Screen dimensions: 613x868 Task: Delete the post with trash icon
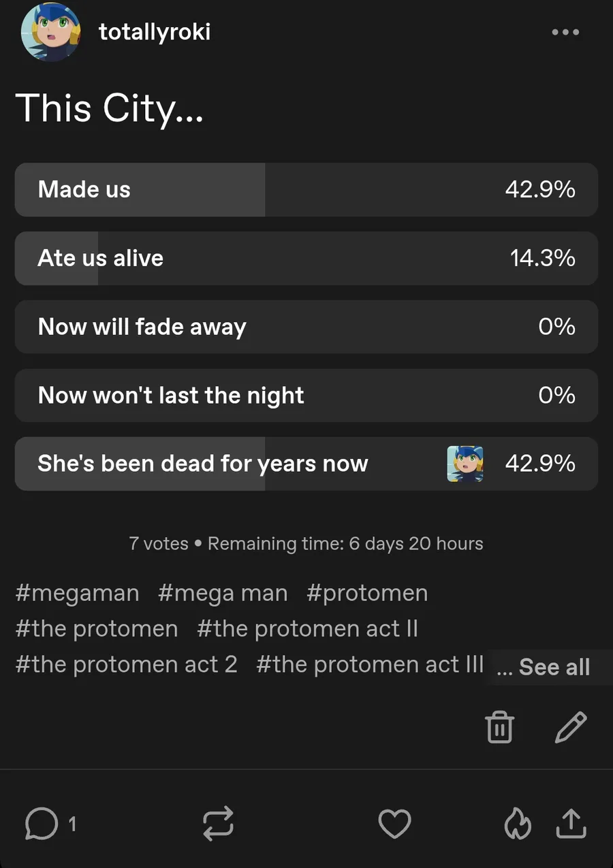[499, 726]
